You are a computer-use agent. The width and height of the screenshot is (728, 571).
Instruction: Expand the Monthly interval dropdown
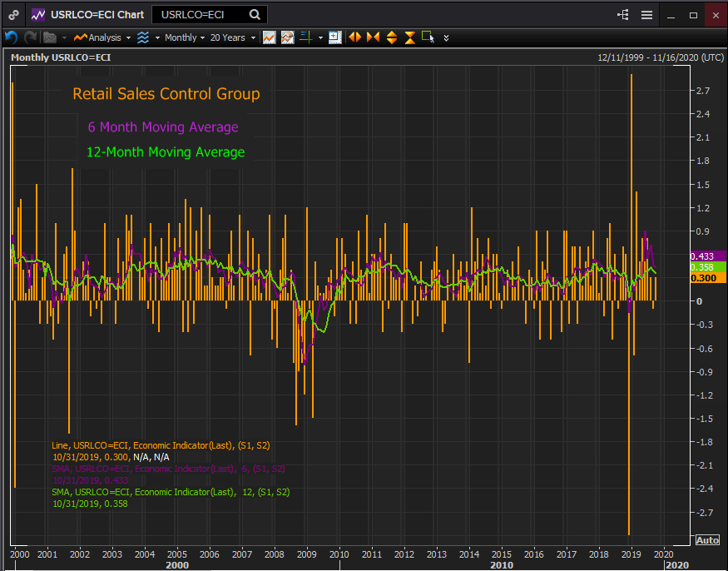click(183, 37)
